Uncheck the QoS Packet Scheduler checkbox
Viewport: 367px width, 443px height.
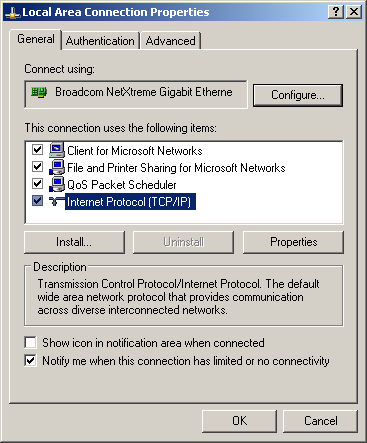click(37, 184)
